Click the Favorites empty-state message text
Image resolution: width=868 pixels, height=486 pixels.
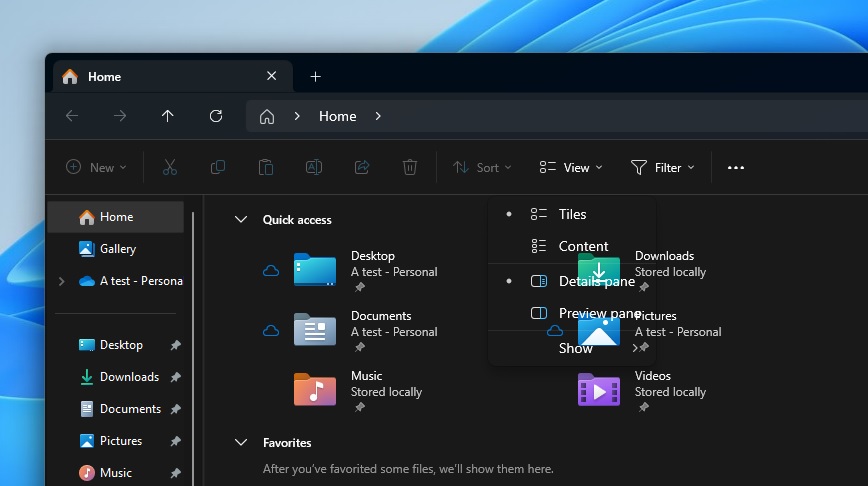coord(409,469)
